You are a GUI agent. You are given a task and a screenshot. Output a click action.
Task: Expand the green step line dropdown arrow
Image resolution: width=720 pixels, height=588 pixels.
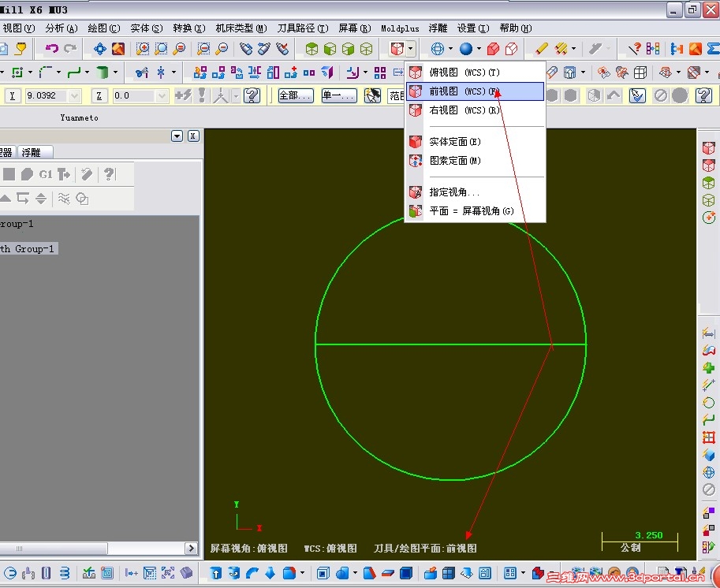87,72
